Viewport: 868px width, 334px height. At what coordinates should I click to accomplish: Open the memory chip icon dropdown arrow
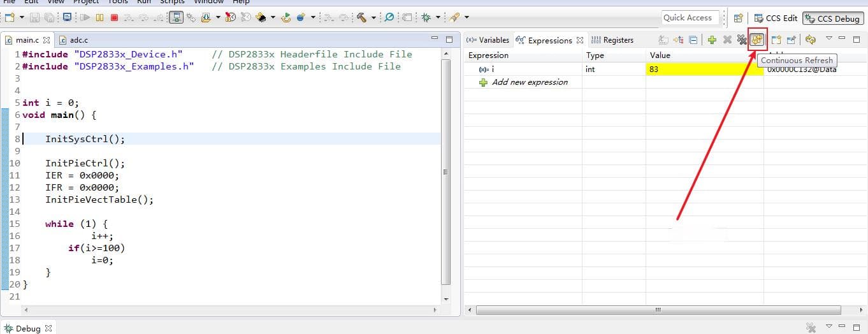coord(273,17)
